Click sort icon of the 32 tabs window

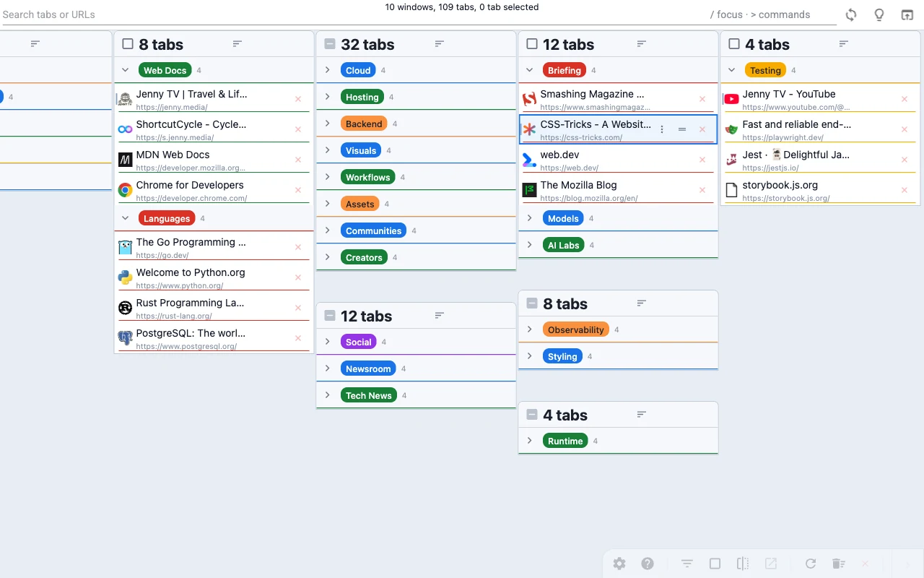click(439, 44)
